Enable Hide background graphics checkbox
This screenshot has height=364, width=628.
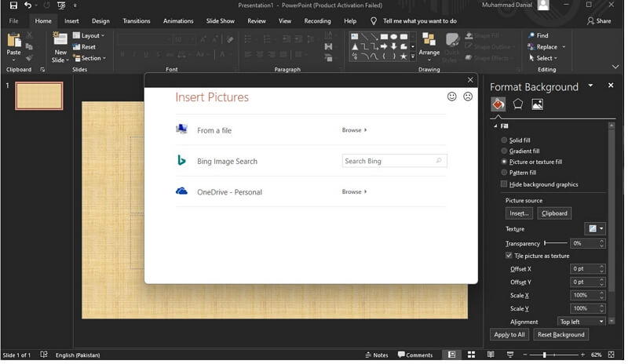tap(504, 184)
